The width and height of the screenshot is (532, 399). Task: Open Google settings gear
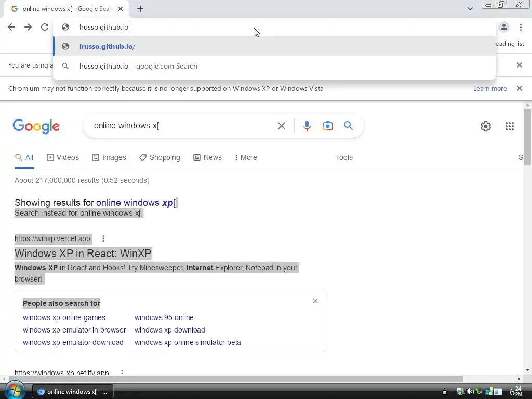point(486,126)
